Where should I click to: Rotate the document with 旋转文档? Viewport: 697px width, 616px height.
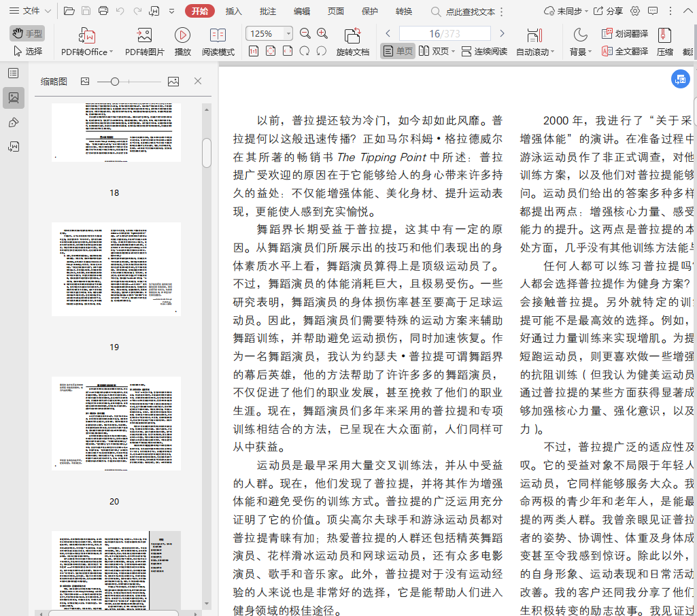(x=352, y=36)
